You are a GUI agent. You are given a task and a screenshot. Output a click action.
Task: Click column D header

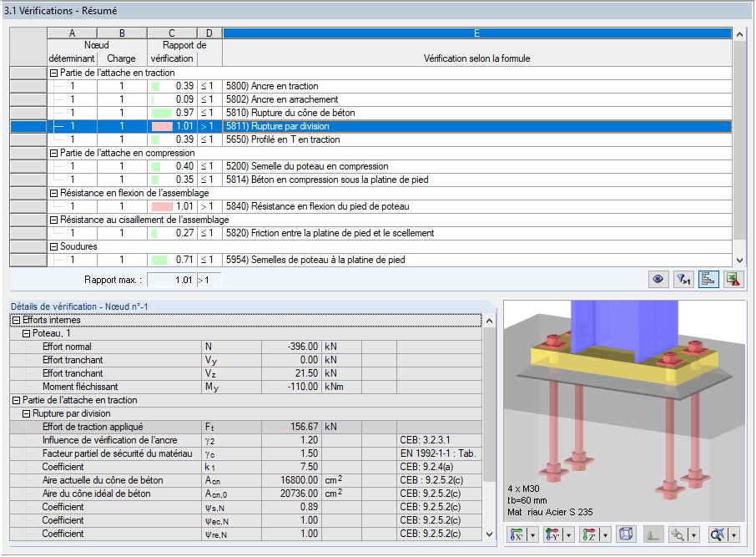[x=209, y=33]
